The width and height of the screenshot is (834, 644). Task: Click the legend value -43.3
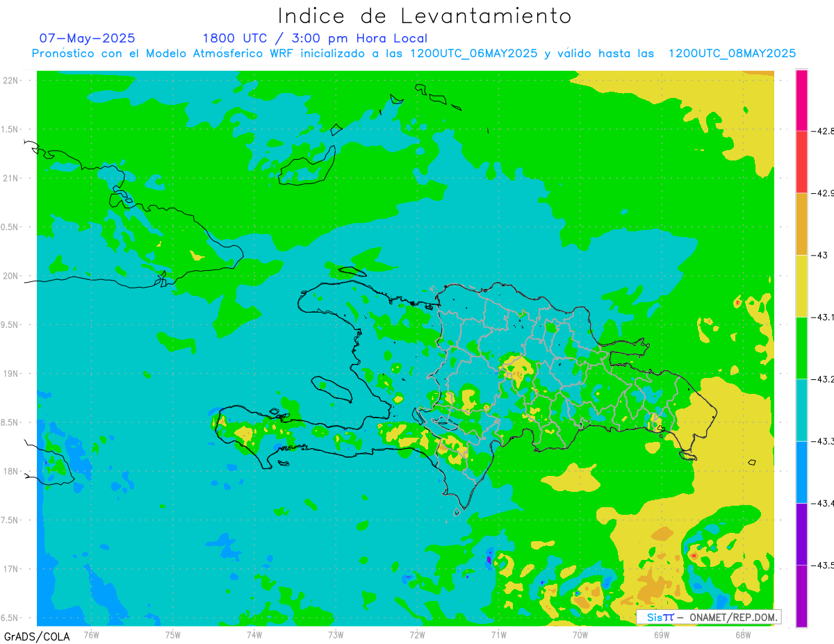pyautogui.click(x=823, y=441)
